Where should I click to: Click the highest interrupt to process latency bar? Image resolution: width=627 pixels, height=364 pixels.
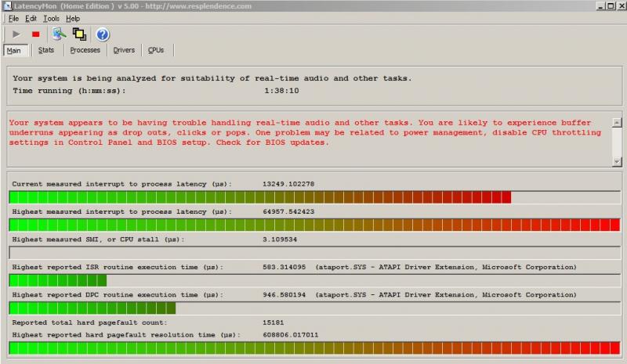[315, 225]
